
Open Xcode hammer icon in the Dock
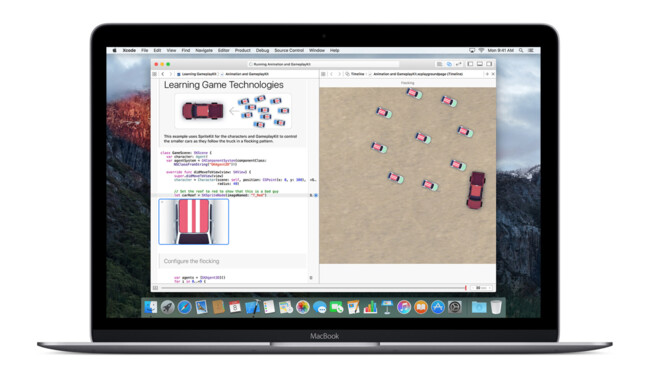252,308
